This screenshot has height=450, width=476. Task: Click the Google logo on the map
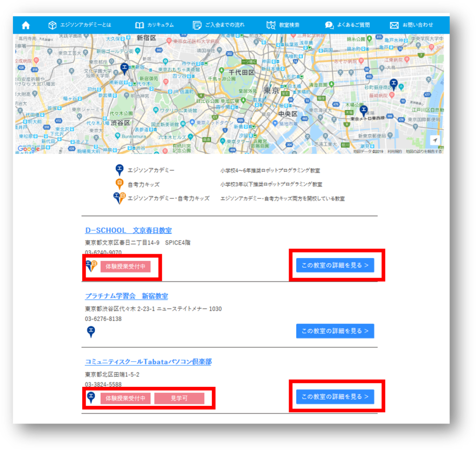28,148
